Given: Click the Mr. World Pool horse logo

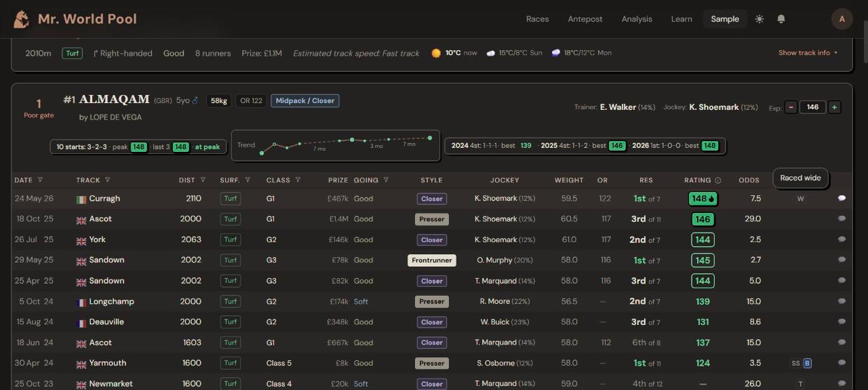Looking at the screenshot, I should point(22,19).
